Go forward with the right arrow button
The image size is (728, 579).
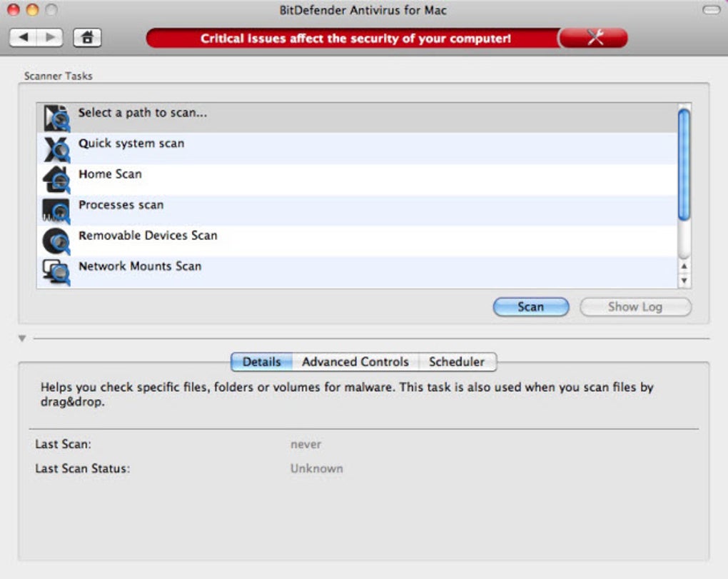[x=50, y=38]
